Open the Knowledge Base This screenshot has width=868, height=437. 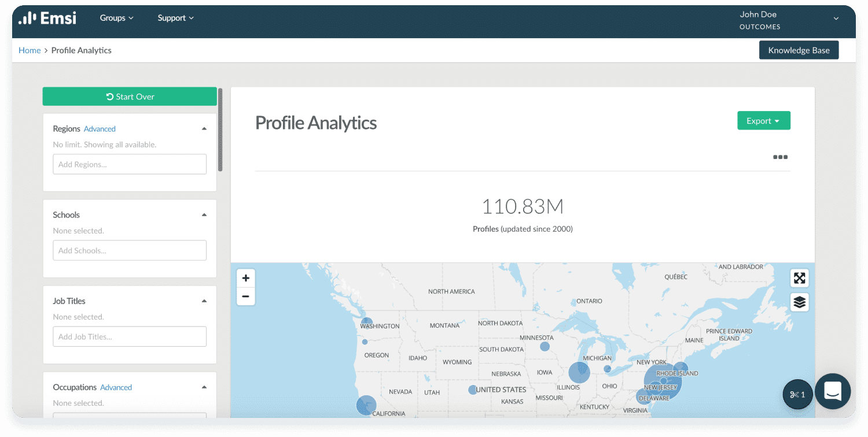pos(799,50)
